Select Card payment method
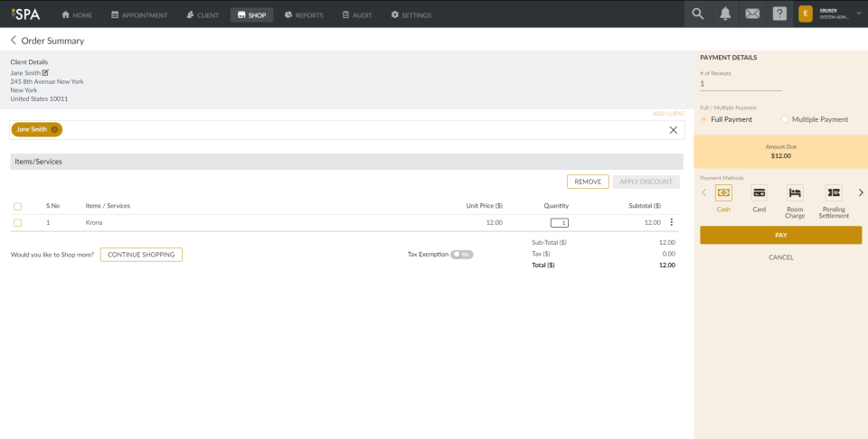Image resolution: width=868 pixels, height=439 pixels. [759, 199]
